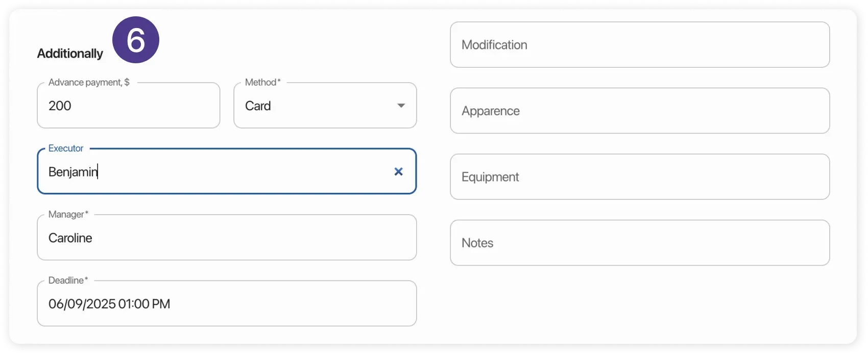Click the Card value in the Method box

258,106
